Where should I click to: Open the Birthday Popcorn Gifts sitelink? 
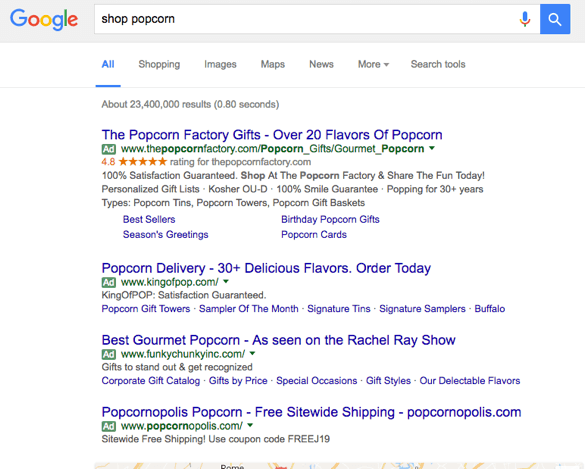click(x=330, y=219)
